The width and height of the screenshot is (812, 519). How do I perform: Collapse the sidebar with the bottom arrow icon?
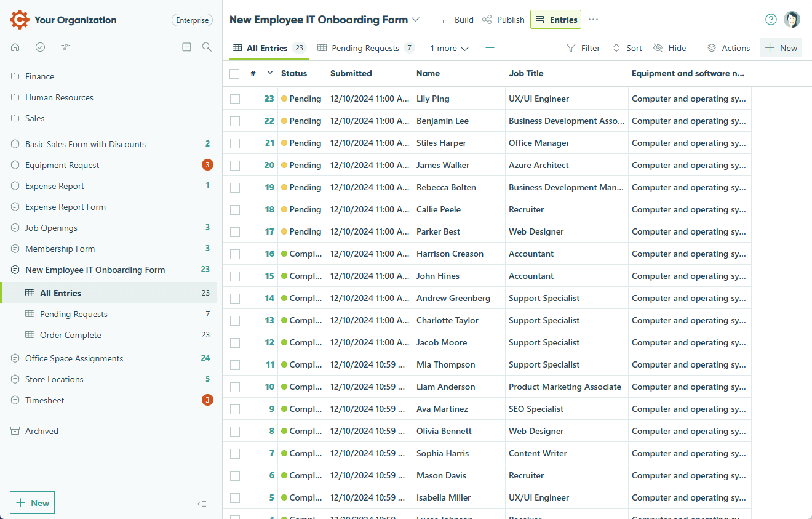coord(202,504)
